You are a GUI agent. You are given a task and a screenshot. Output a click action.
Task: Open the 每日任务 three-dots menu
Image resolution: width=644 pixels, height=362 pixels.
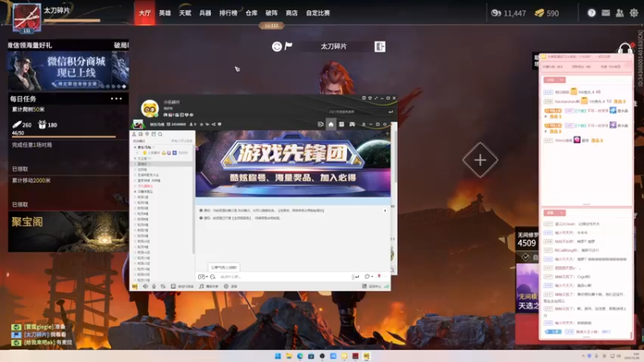coord(116,98)
